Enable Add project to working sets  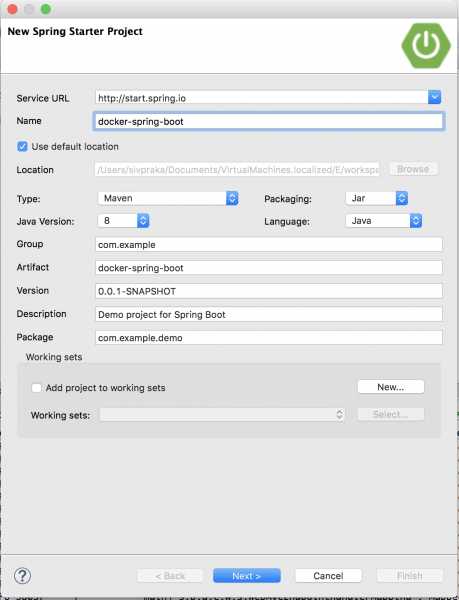click(x=36, y=388)
